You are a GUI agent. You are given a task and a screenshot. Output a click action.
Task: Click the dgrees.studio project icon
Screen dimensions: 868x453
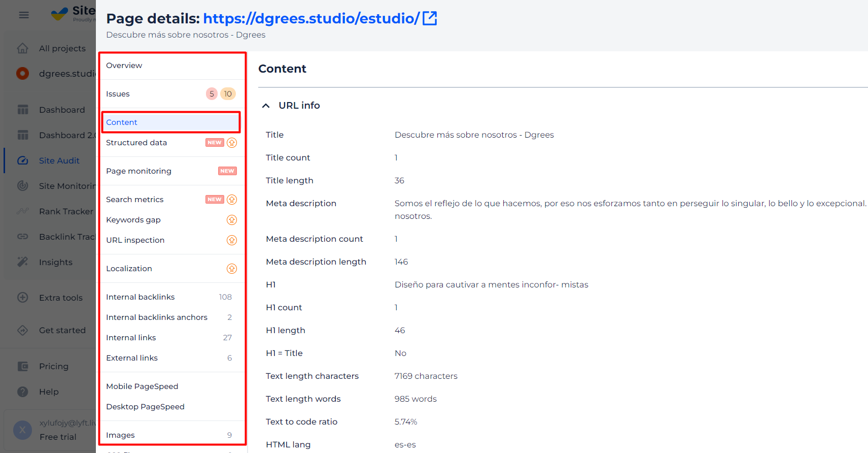click(22, 74)
